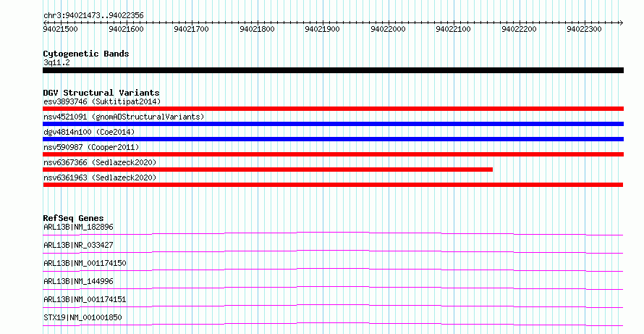The width and height of the screenshot is (644, 334).
Task: Select the blue nsv4521091 variant bar
Action: (333, 124)
